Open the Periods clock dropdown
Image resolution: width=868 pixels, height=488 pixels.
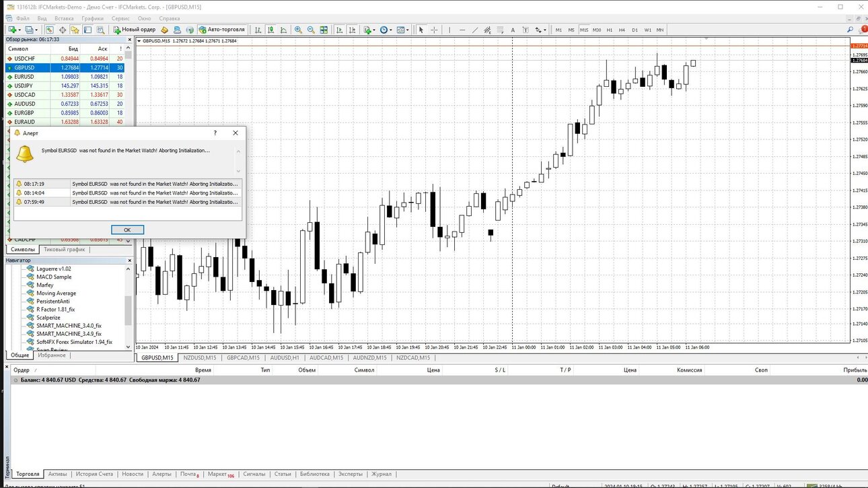click(386, 30)
